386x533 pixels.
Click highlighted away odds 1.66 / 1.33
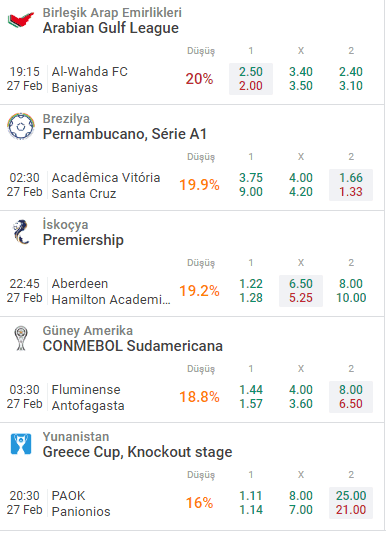351,185
